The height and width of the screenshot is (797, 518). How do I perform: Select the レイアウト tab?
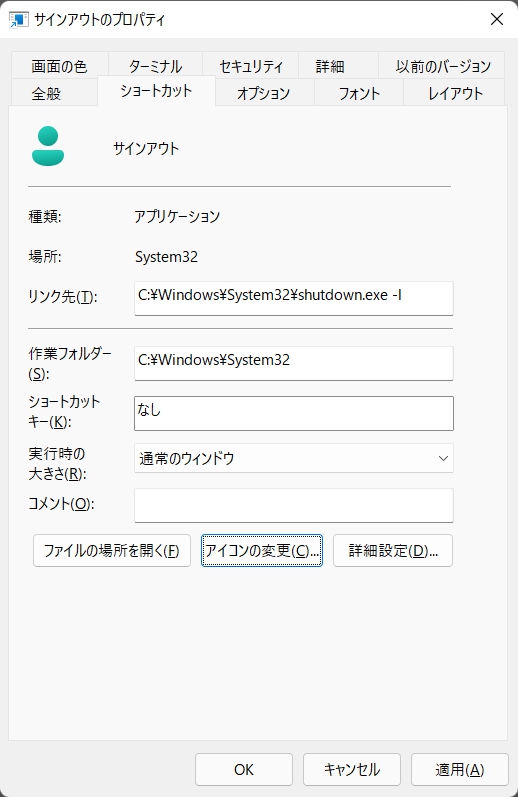(x=454, y=94)
